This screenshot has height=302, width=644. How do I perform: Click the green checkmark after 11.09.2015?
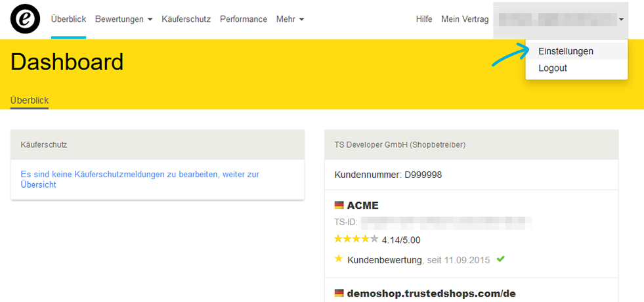pos(501,259)
